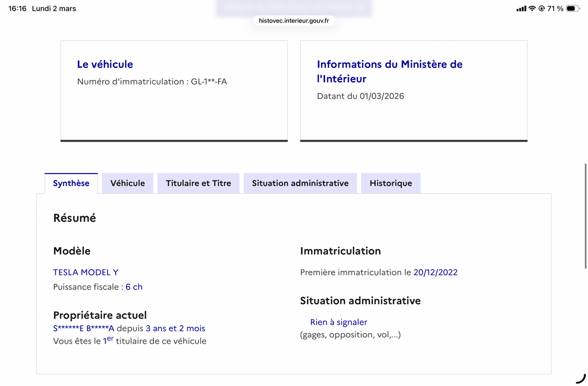Open the Synthèse tab
Screen dimensions: 588x386
(71, 183)
